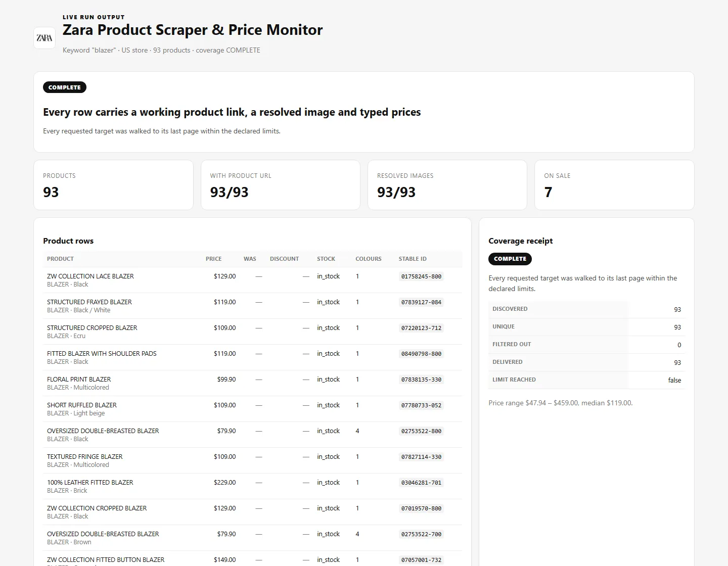
Task: Click the $99.90 price cell
Action: 226,380
